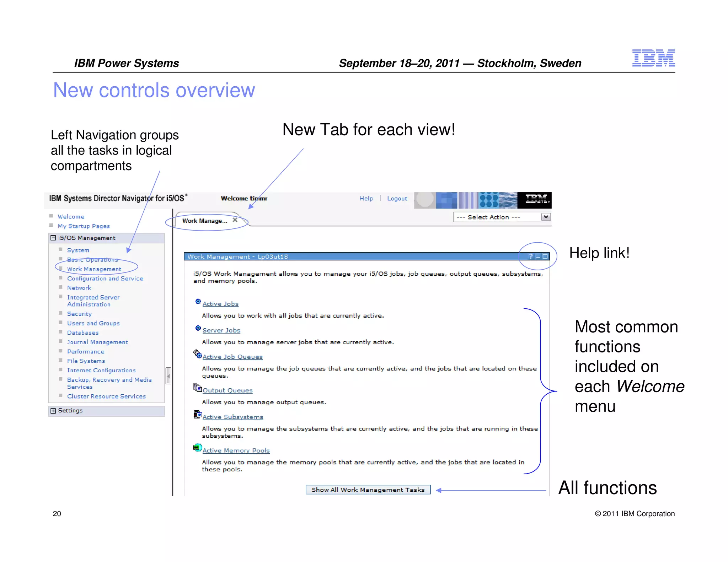The image size is (728, 562).
Task: Open the Server Jobs link
Action: pos(221,330)
